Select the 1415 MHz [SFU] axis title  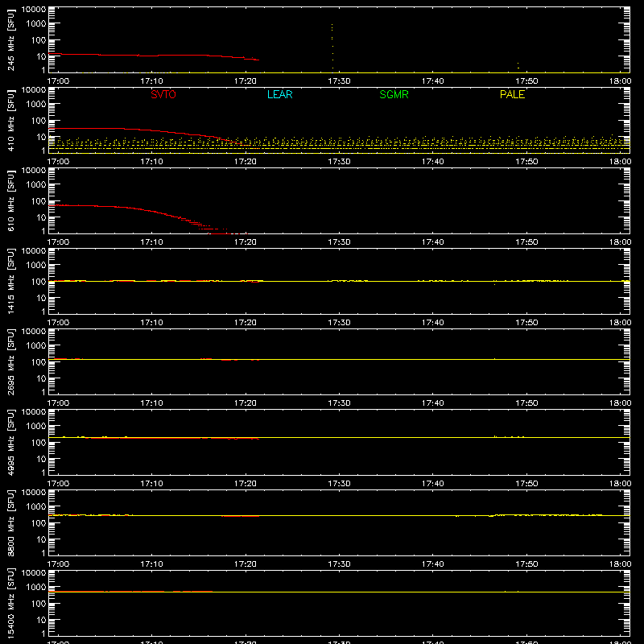tap(10, 281)
